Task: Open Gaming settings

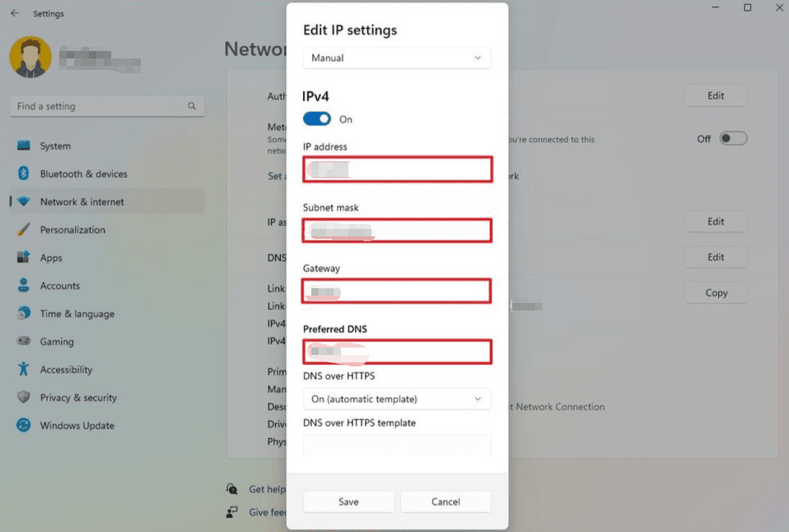Action: [x=107, y=341]
